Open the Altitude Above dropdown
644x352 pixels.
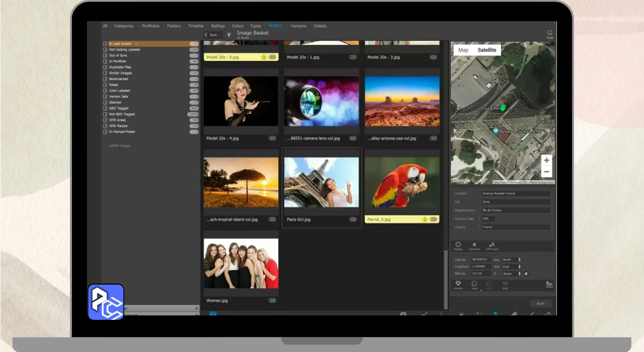[512, 274]
